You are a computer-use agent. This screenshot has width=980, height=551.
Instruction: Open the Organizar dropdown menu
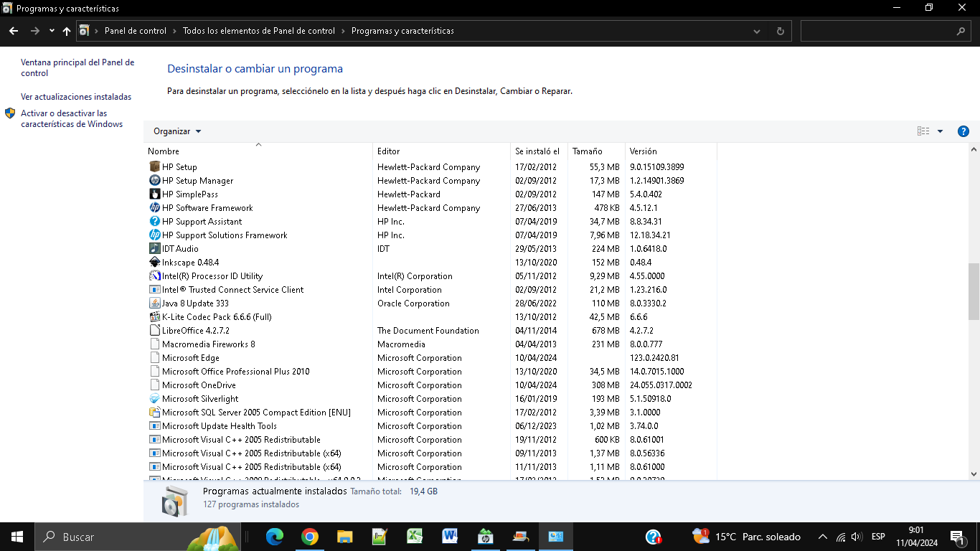[x=177, y=131]
